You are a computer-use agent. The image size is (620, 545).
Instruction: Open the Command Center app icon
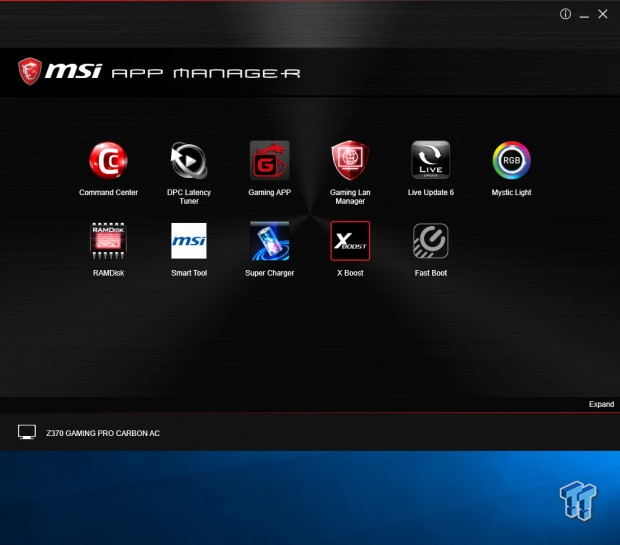pyautogui.click(x=108, y=160)
